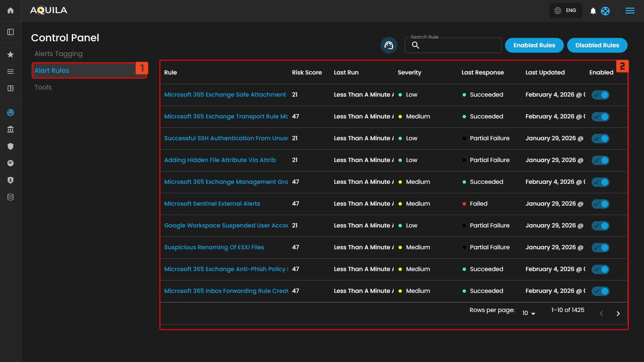Disable the Microsoft Sentinel External Alerts rule
The height and width of the screenshot is (362, 644).
[x=600, y=204]
